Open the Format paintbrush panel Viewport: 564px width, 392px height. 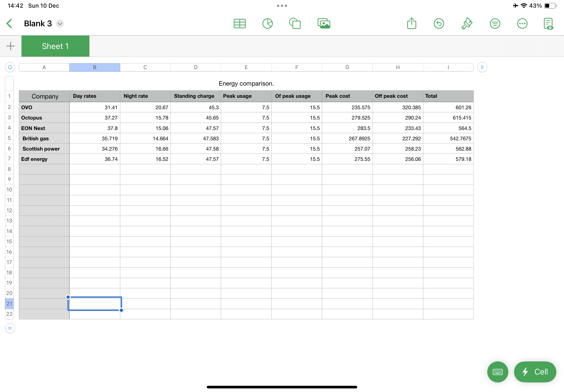point(466,24)
